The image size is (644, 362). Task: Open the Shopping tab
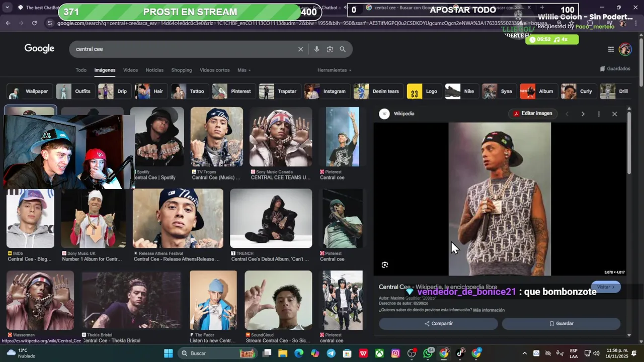click(181, 70)
